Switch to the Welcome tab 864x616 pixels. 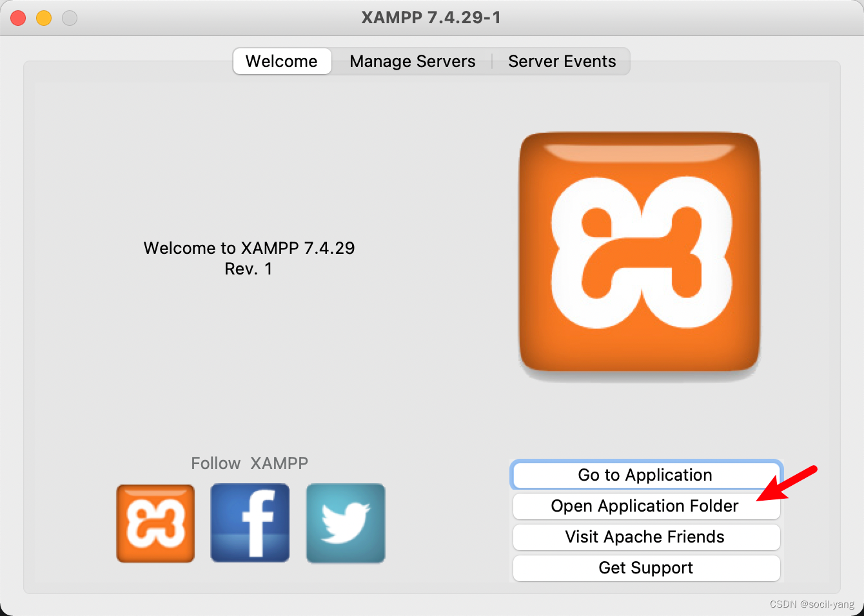(x=282, y=61)
